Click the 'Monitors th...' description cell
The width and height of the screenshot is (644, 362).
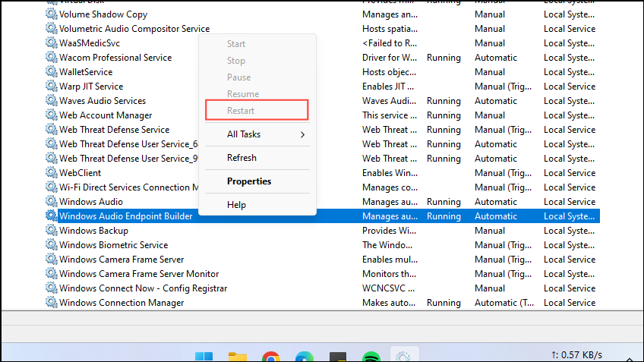point(389,274)
